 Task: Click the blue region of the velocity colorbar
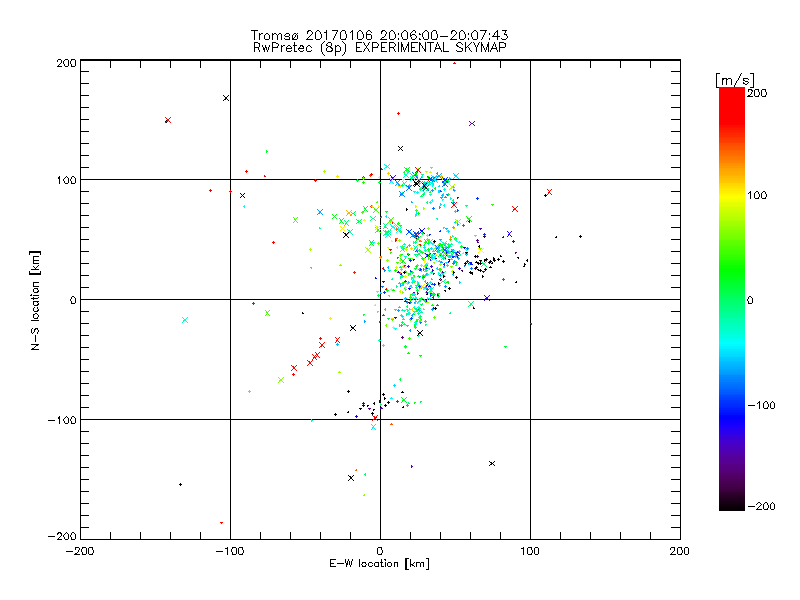pyautogui.click(x=732, y=413)
